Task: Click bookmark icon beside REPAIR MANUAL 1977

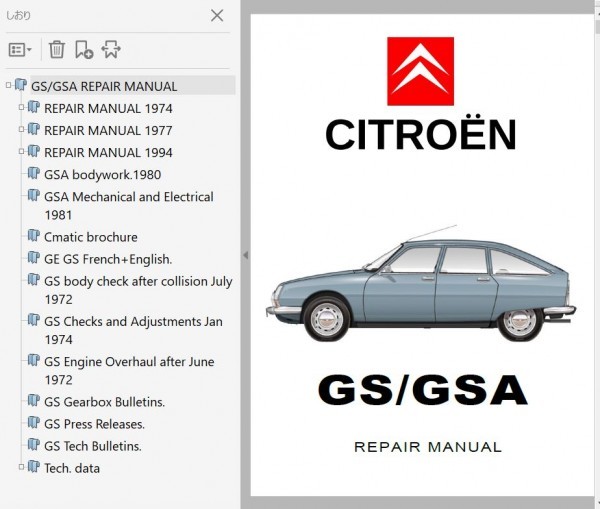Action: pos(34,129)
